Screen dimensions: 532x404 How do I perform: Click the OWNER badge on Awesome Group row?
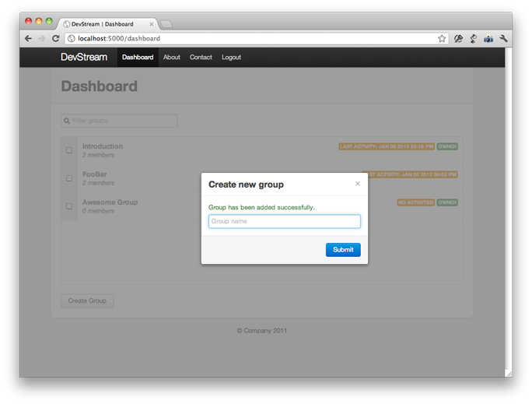(447, 202)
